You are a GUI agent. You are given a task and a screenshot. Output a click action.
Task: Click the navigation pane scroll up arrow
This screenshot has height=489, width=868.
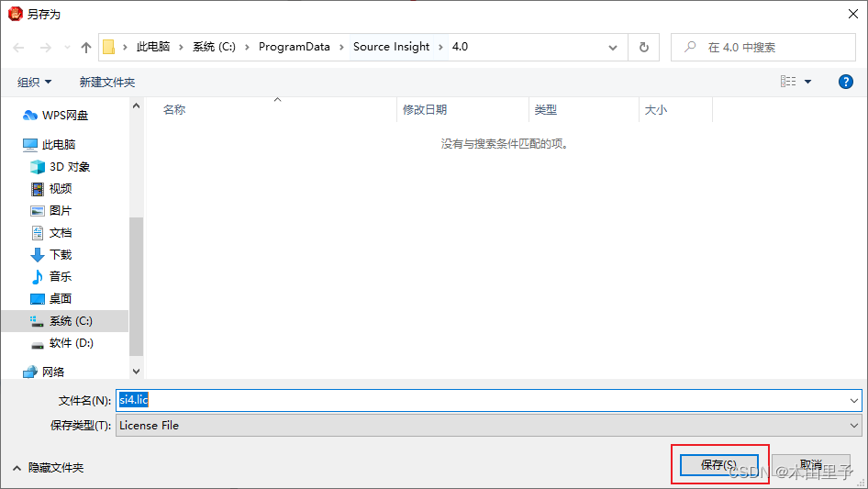click(136, 106)
